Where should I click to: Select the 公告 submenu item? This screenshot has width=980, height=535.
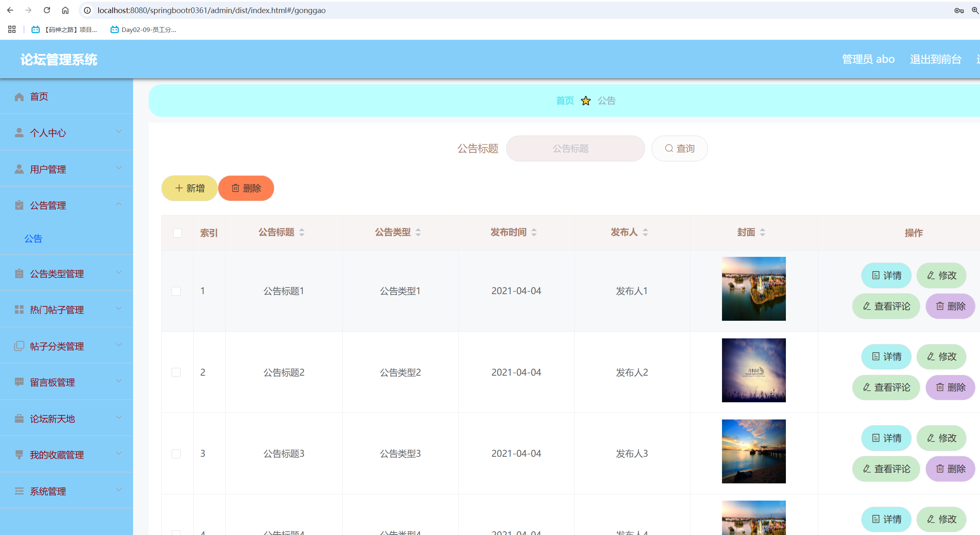coord(34,239)
